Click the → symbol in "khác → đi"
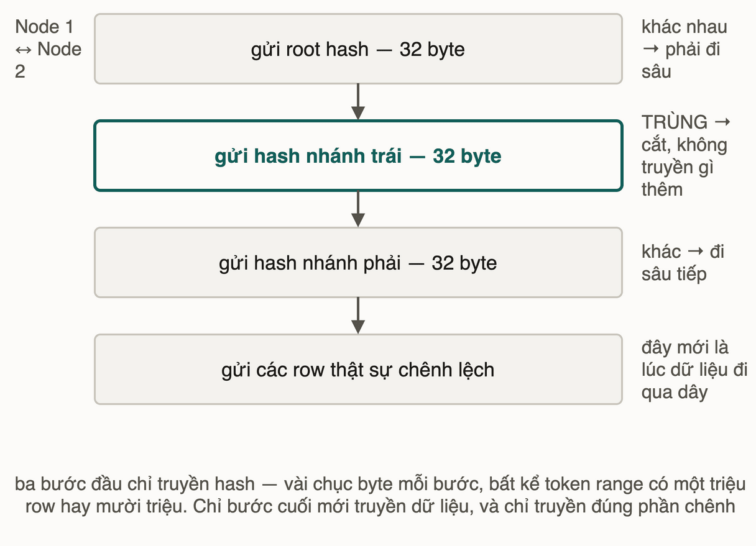The width and height of the screenshot is (756, 546). pos(695,252)
